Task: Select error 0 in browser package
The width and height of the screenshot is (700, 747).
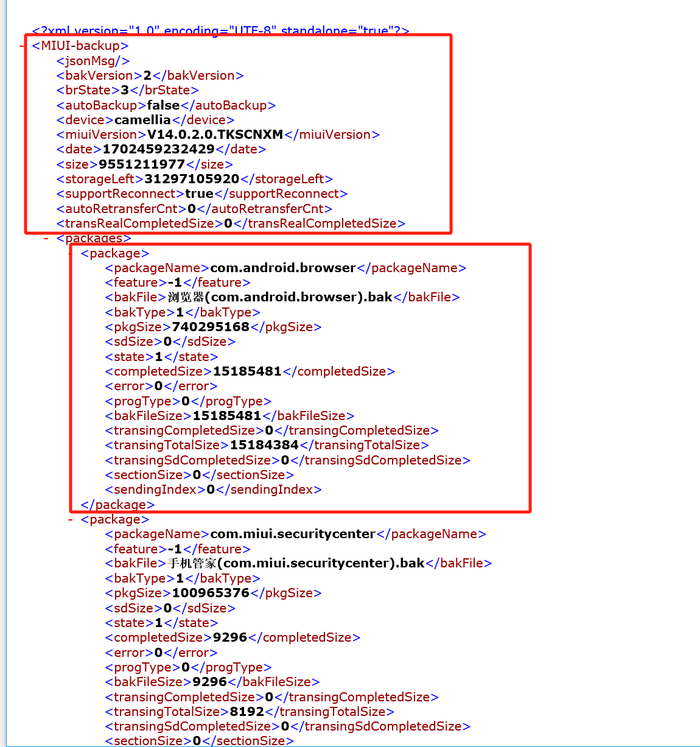Action: click(158, 386)
